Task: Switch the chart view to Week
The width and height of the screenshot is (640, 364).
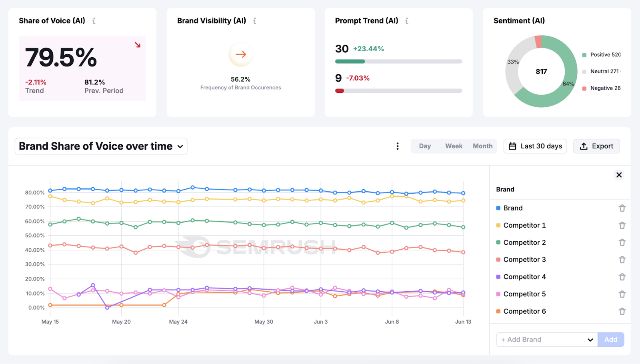Action: (x=453, y=146)
